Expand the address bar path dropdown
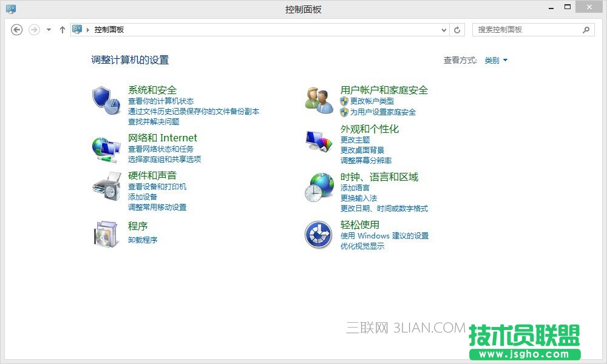Image resolution: width=607 pixels, height=364 pixels. tap(444, 29)
